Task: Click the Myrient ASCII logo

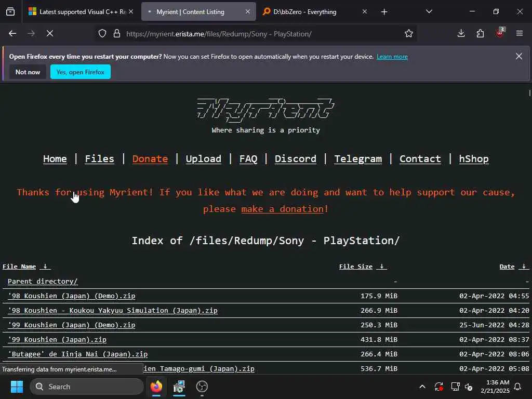Action: coord(265,110)
